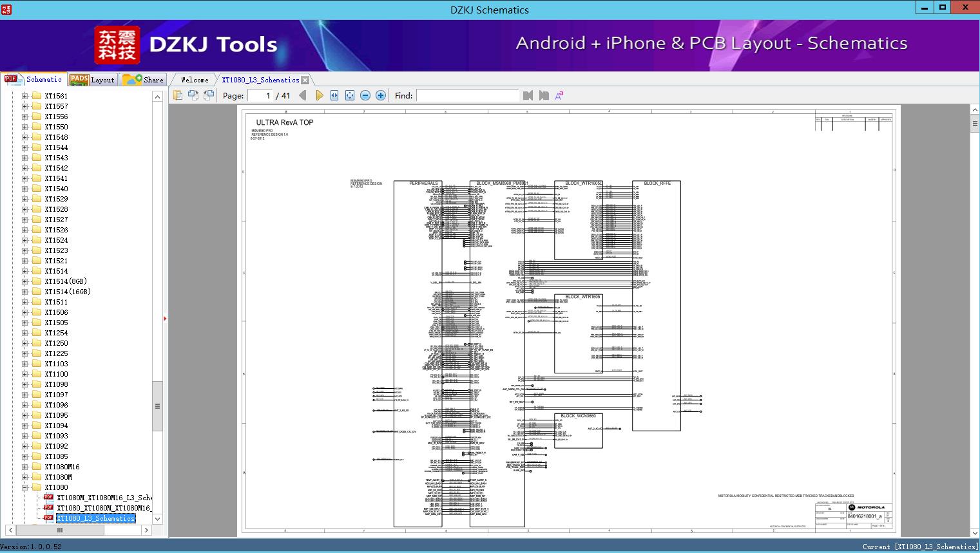The height and width of the screenshot is (553, 980).
Task: Collapse the left panel using splitter arrow
Action: tap(165, 318)
